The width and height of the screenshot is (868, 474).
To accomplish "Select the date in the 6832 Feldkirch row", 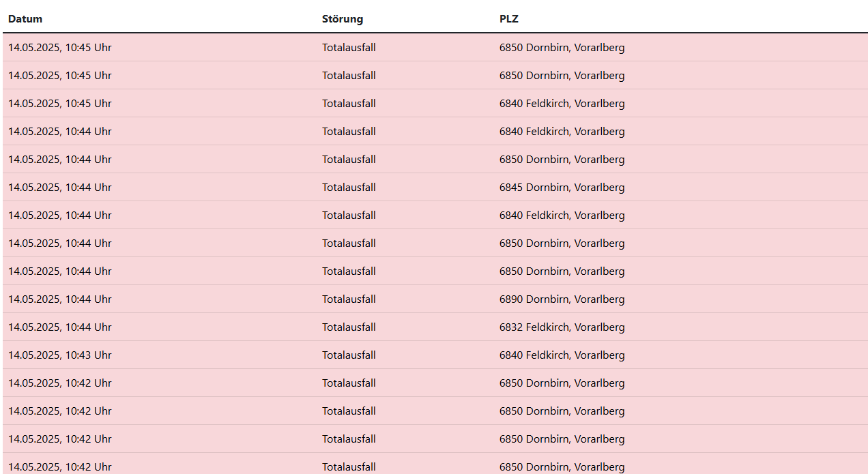I will (x=60, y=327).
